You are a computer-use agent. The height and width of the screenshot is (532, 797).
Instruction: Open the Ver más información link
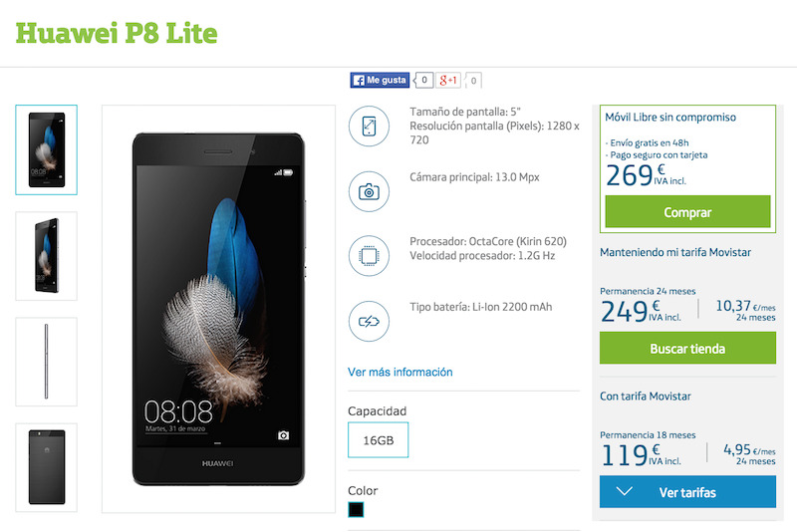[400, 372]
